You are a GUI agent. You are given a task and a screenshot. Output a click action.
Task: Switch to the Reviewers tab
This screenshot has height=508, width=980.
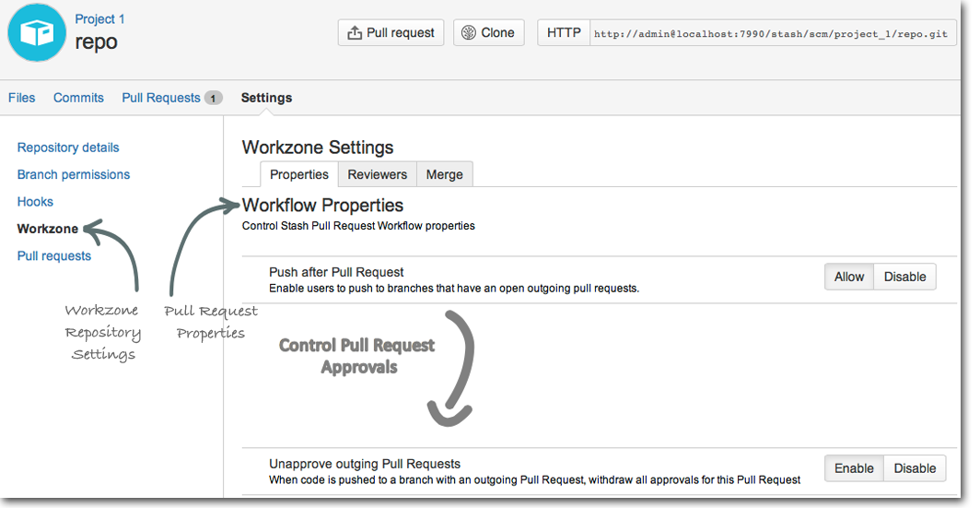377,174
